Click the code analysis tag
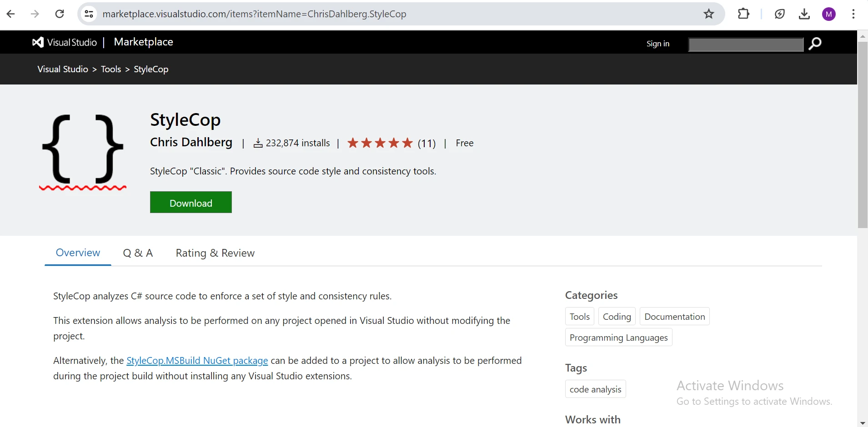 (595, 389)
